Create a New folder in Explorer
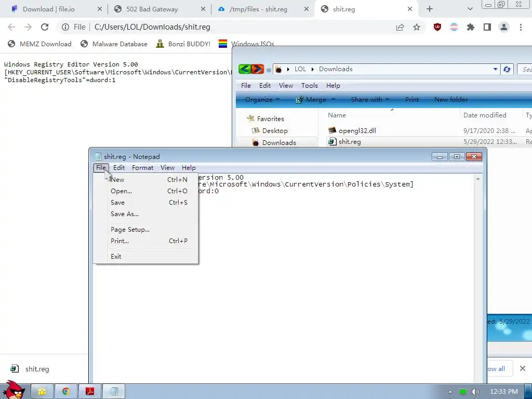The image size is (532, 399). [451, 99]
